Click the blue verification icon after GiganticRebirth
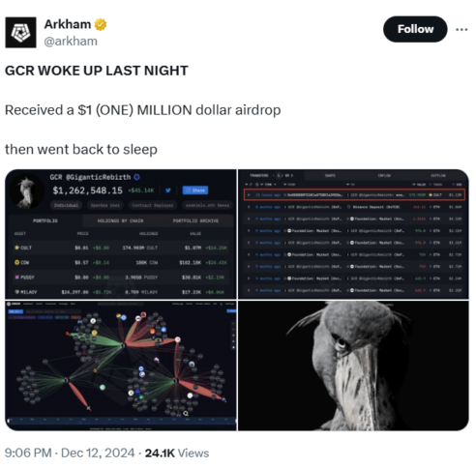This screenshot has width=476, height=468. (x=136, y=177)
